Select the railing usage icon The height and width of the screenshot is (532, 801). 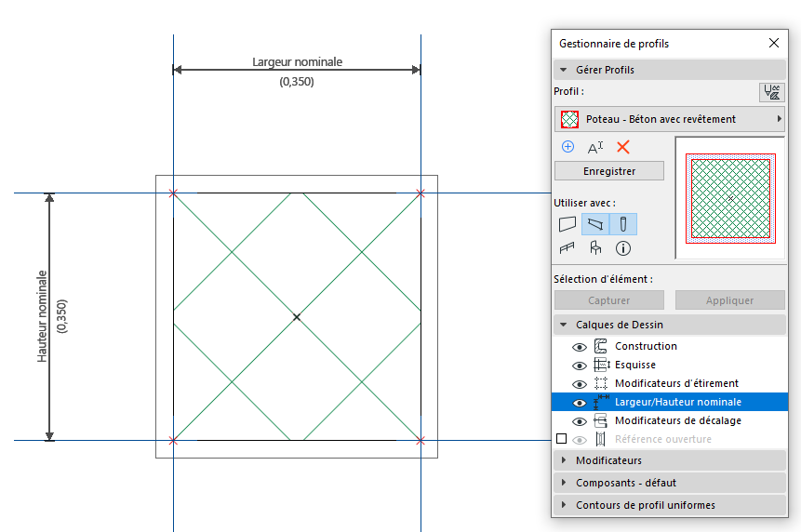coord(567,248)
